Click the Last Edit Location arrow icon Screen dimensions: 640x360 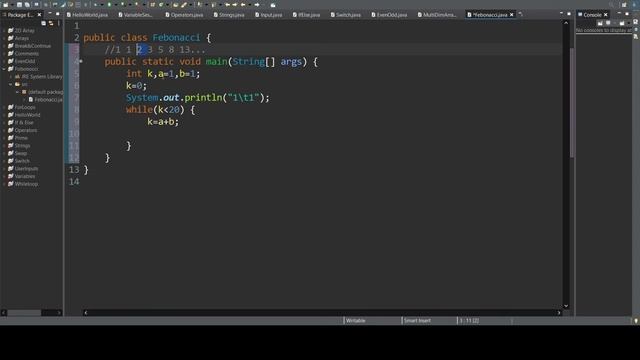pos(228,4)
